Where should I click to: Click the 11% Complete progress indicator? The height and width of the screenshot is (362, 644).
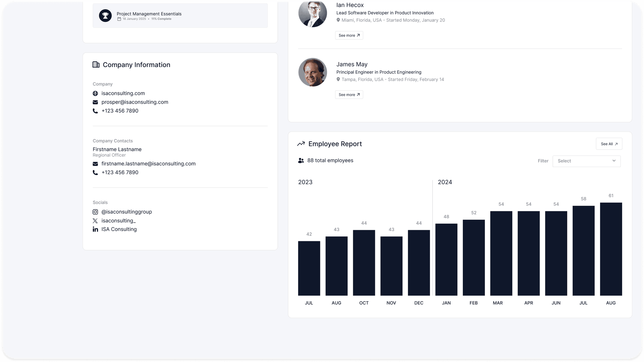click(x=161, y=19)
